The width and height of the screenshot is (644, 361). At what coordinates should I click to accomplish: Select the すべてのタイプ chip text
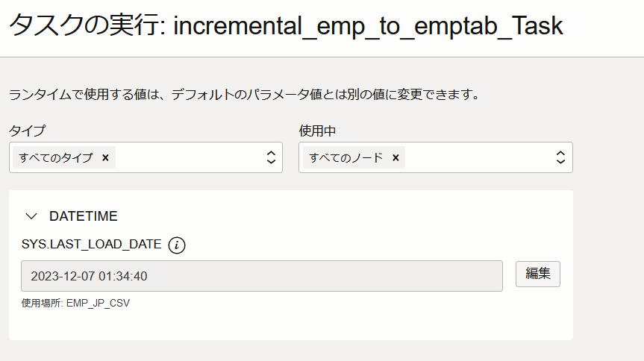(57, 157)
